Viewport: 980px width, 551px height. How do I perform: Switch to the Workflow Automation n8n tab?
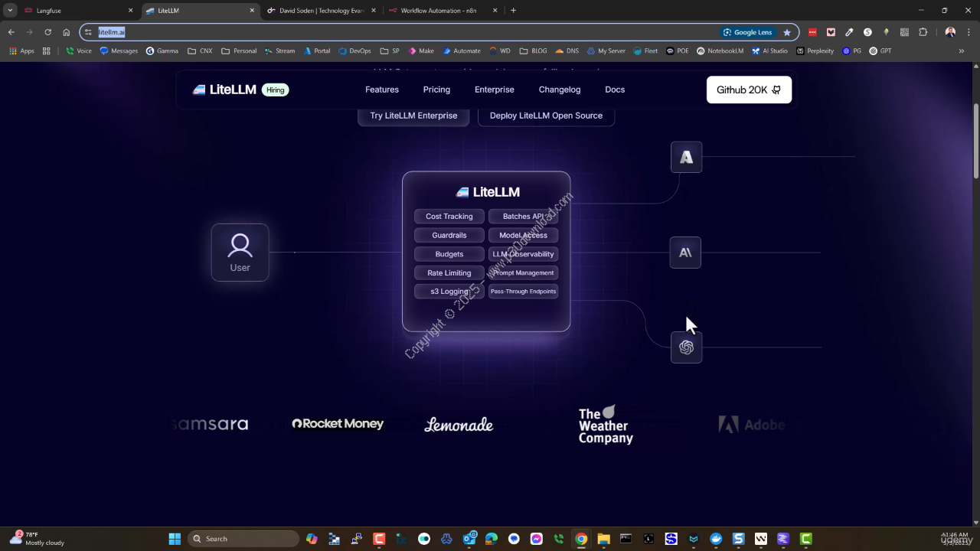pyautogui.click(x=443, y=11)
